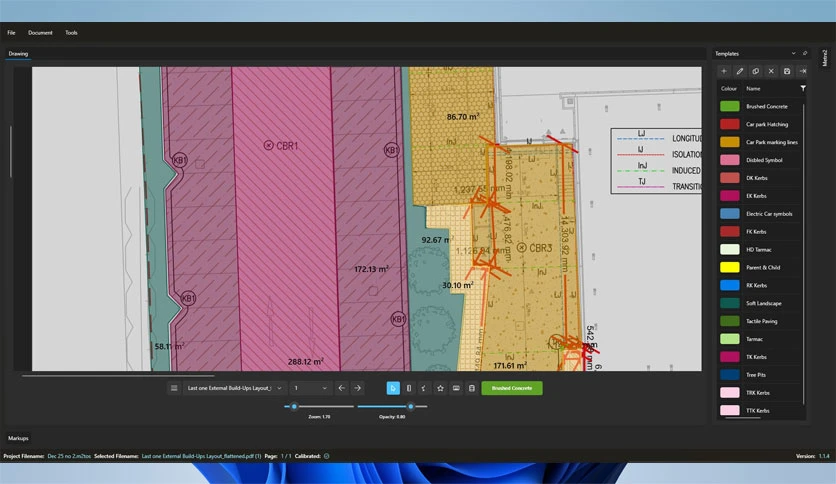Select the Tactile Paving template
Viewport: 836px width, 484px height.
click(760, 321)
